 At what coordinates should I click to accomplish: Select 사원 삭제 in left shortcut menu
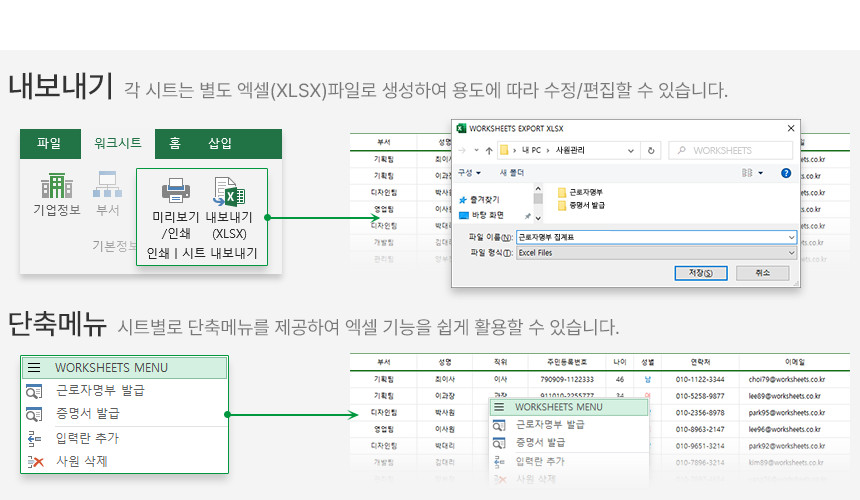point(81,461)
